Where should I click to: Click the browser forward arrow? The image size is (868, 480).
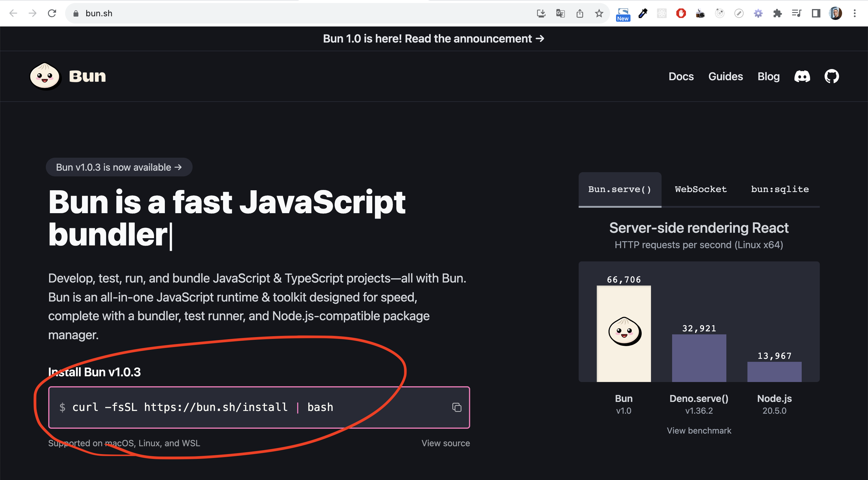tap(33, 13)
